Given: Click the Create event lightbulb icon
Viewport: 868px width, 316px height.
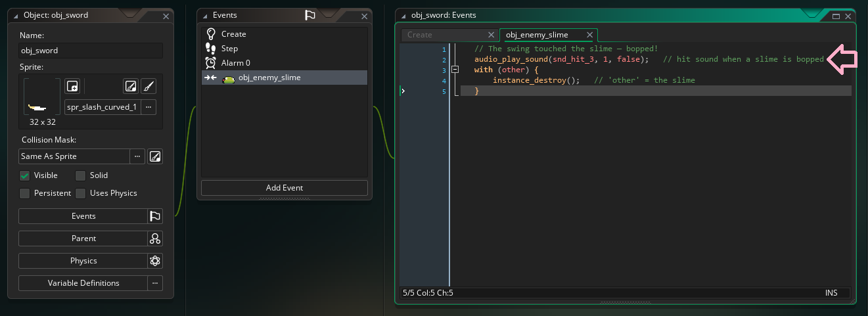Looking at the screenshot, I should pyautogui.click(x=211, y=34).
